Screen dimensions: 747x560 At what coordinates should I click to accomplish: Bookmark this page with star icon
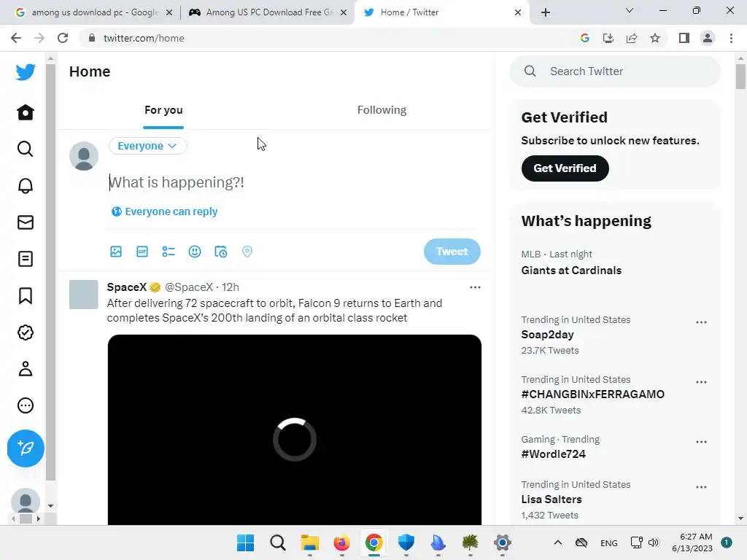[x=655, y=38]
